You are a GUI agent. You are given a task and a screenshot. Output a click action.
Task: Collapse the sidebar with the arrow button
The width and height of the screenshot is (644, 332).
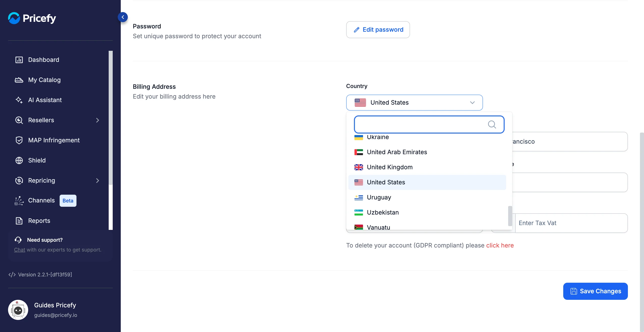click(x=123, y=17)
